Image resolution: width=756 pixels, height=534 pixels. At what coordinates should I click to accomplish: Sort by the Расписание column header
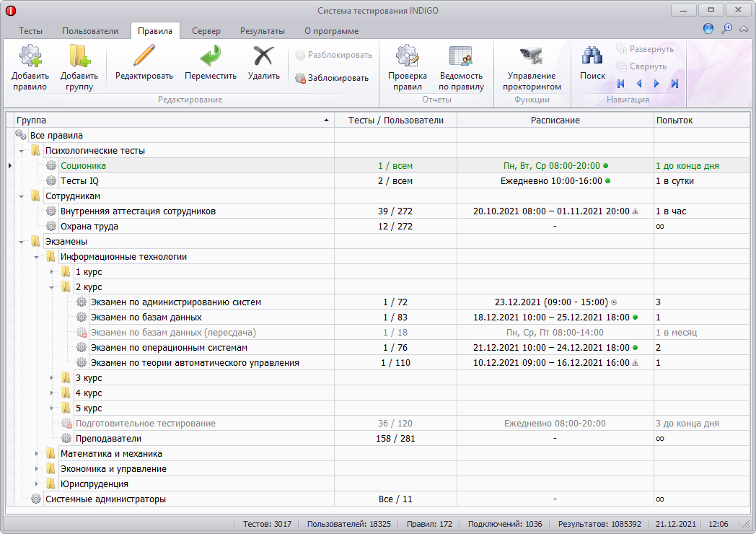(x=555, y=120)
